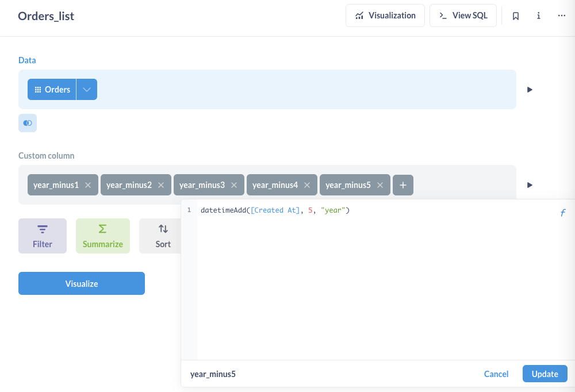
Task: Open the info icon panel
Action: [538, 16]
